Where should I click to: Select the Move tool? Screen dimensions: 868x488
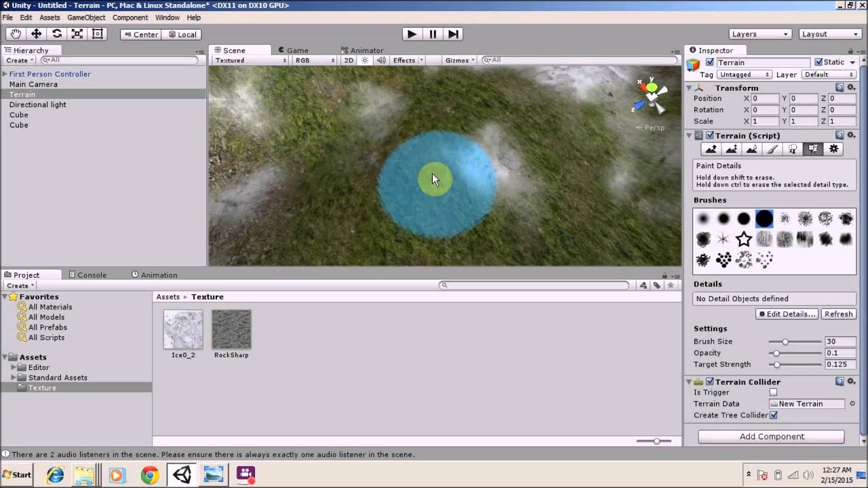tap(36, 34)
